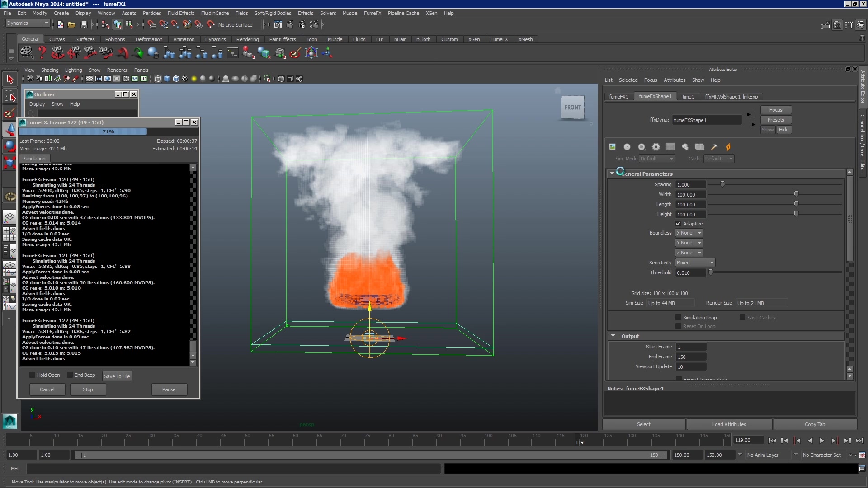
Task: Collapse the General Parameters section
Action: pyautogui.click(x=613, y=174)
